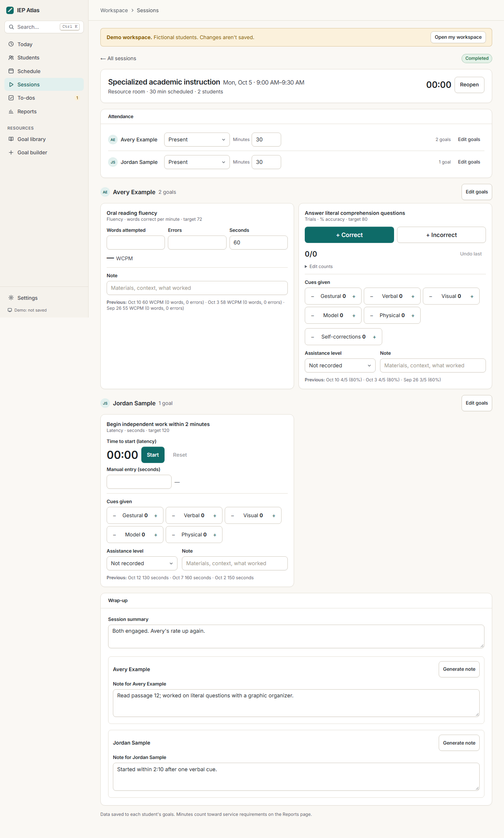Decrease Physical cues in comprehension card
504x838 pixels.
coord(372,316)
